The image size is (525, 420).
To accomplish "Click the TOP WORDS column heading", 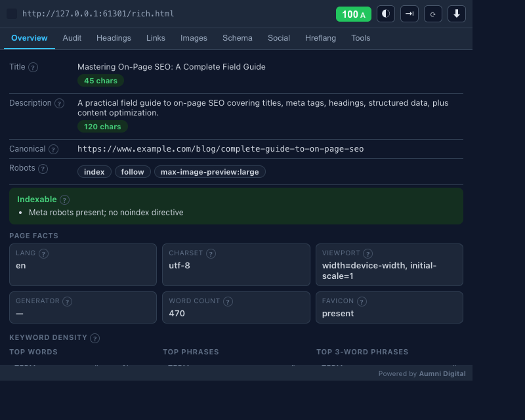I will coord(33,352).
